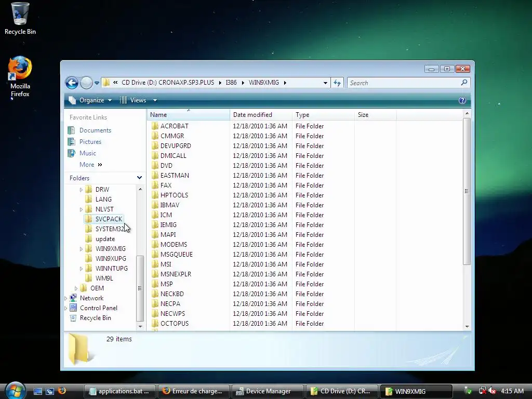This screenshot has width=532, height=399.
Task: Sort by Date modified column header
Action: 261,115
